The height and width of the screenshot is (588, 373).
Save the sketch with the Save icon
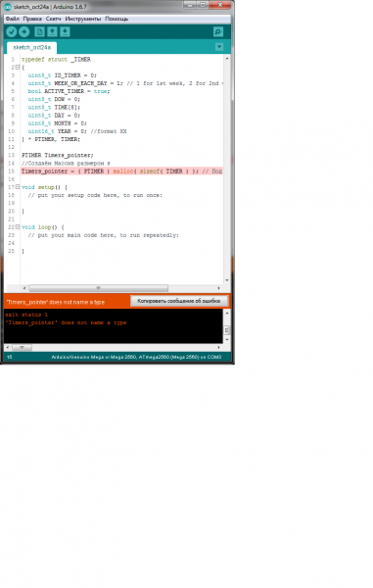coord(65,32)
